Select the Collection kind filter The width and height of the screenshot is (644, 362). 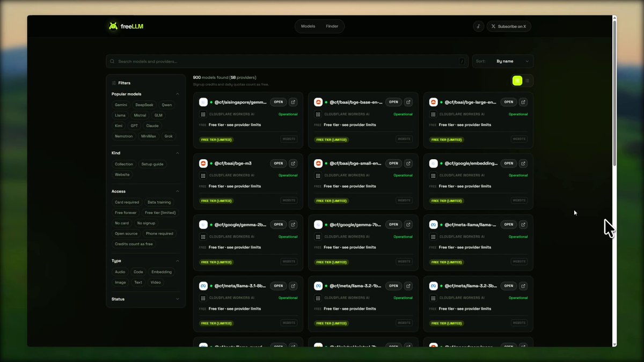[124, 164]
